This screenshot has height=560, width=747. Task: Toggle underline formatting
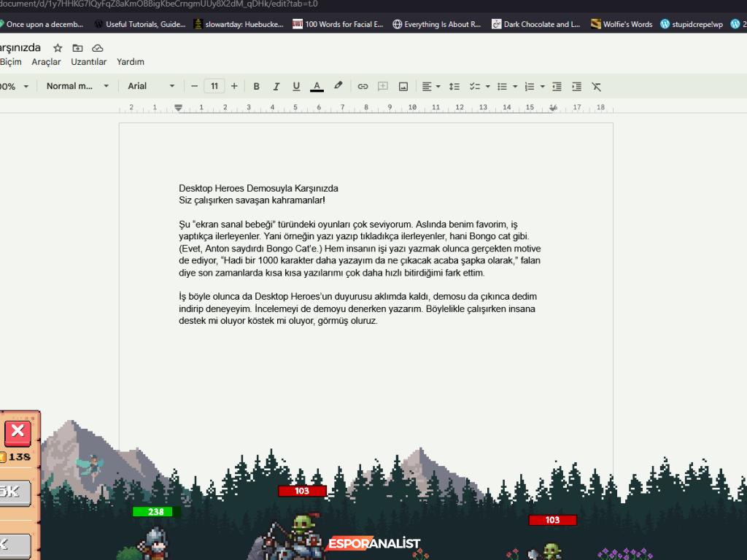click(296, 86)
